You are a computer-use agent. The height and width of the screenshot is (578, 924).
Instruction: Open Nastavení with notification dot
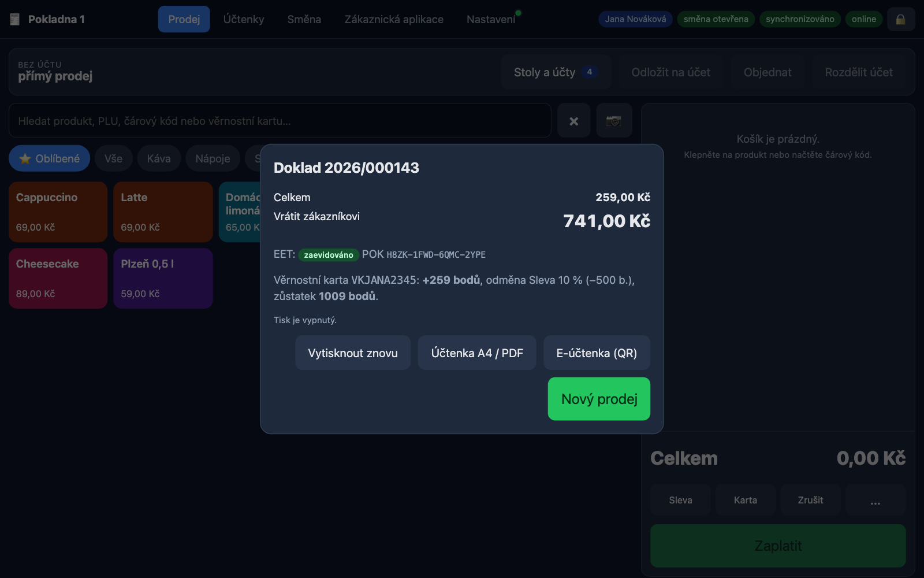[x=491, y=19]
